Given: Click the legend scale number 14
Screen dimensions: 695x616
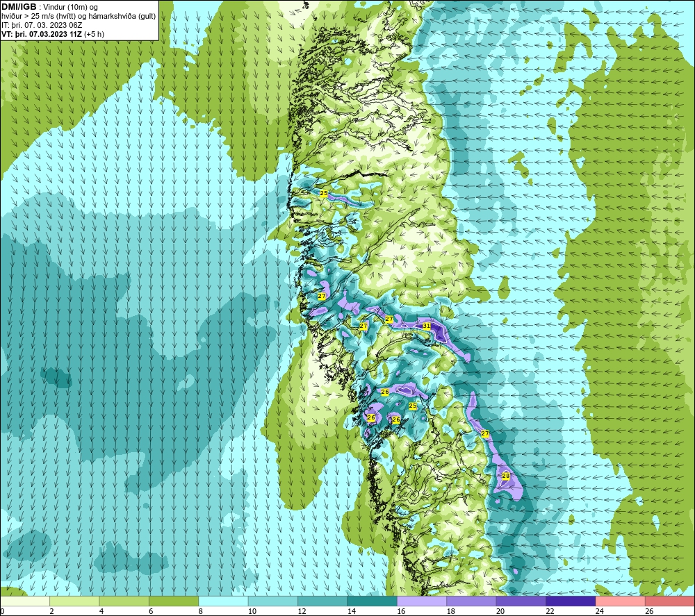Looking at the screenshot, I should click(x=352, y=611).
